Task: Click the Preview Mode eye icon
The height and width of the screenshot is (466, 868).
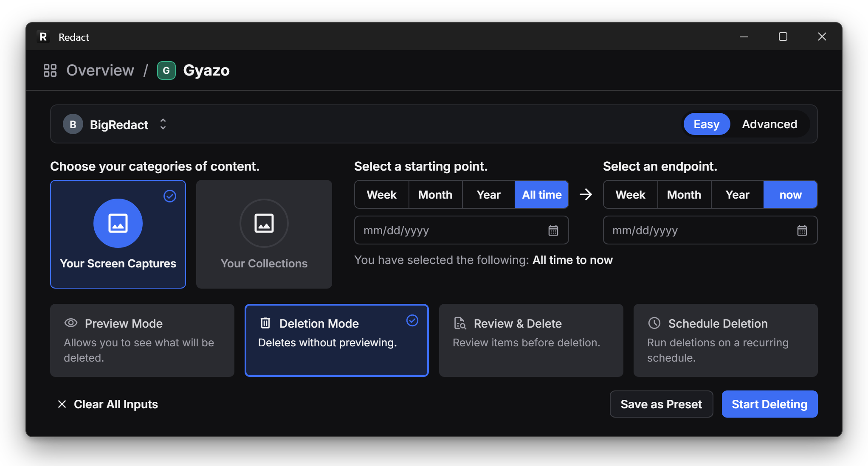Action: [71, 323]
